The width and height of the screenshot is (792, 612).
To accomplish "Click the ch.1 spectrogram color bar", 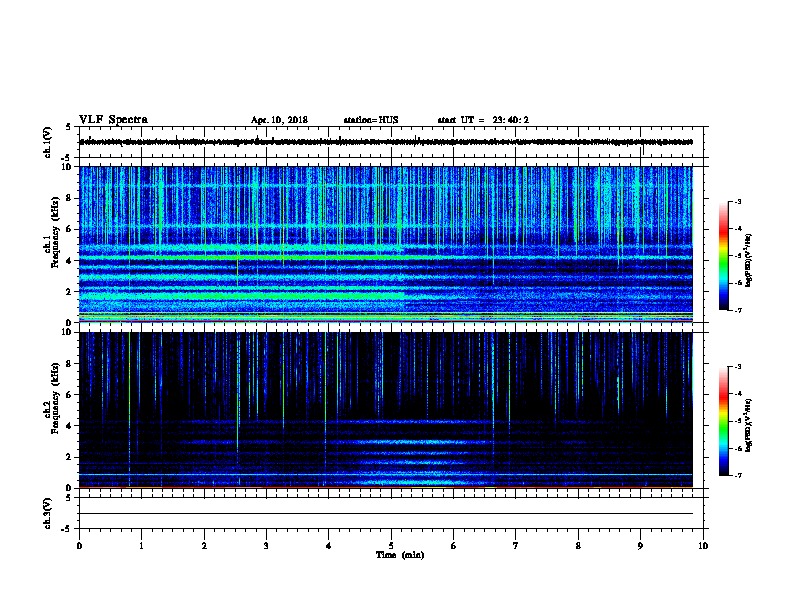I will (723, 256).
